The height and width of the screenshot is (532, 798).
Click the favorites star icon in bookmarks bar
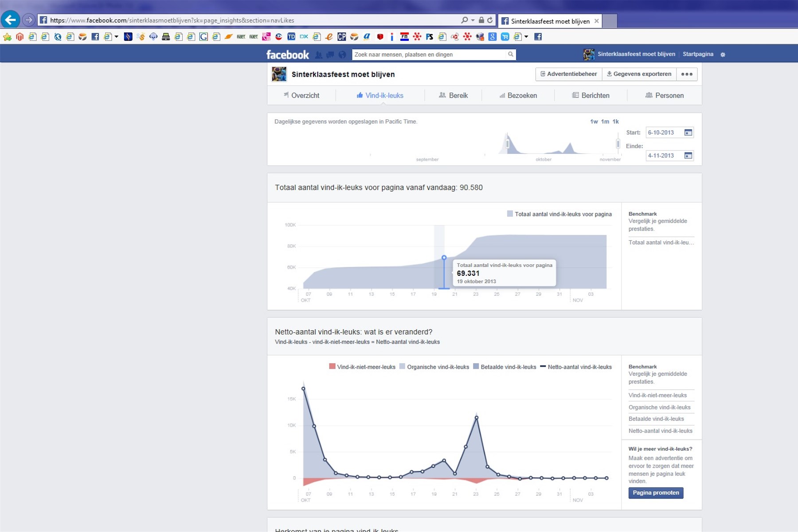(7, 37)
